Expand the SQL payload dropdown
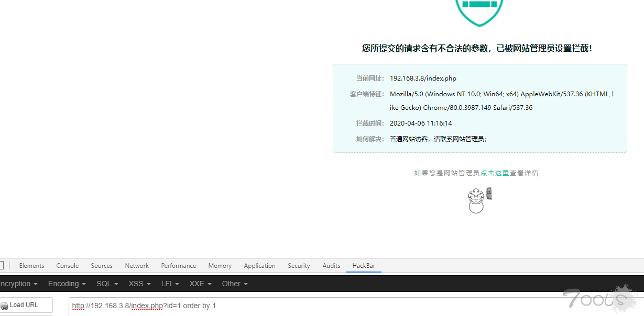This screenshot has height=316, width=644. (107, 284)
